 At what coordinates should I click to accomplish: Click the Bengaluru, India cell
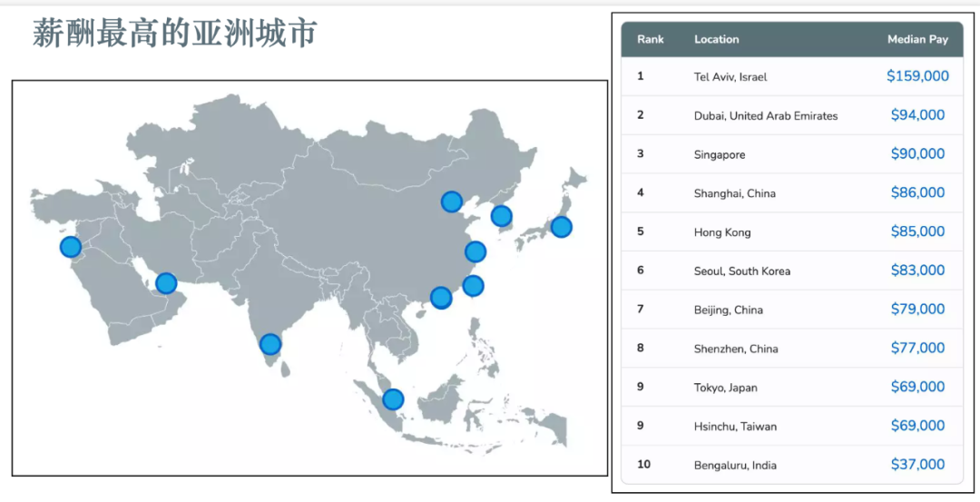point(735,465)
